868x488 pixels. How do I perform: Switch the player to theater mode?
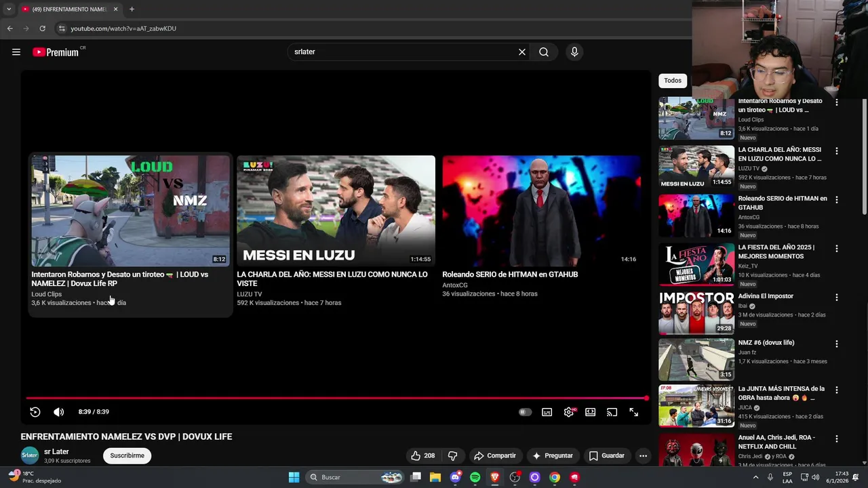[591, 412]
